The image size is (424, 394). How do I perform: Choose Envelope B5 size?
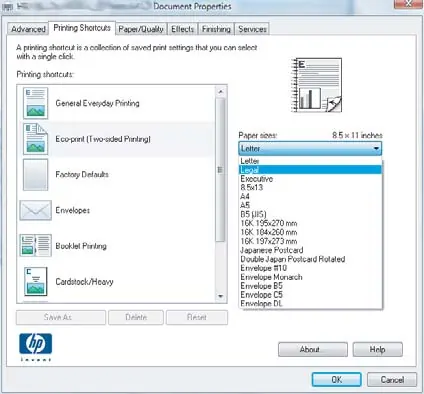(310, 286)
